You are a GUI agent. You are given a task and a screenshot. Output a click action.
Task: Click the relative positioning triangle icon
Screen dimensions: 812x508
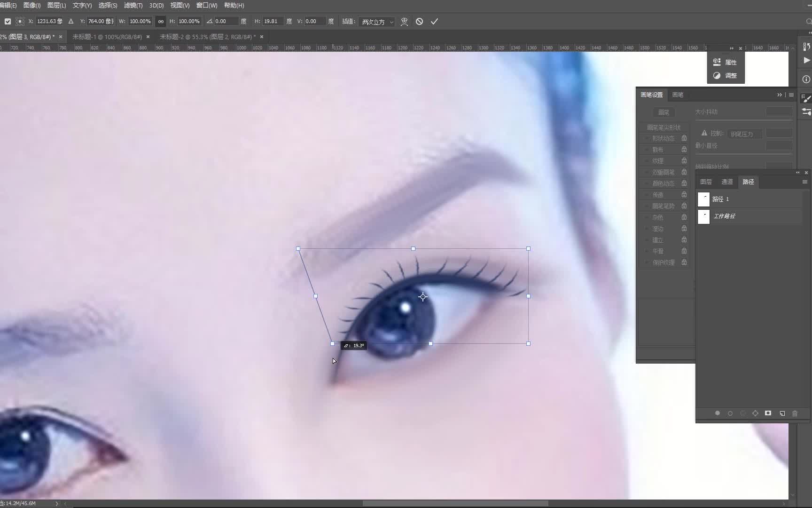71,22
